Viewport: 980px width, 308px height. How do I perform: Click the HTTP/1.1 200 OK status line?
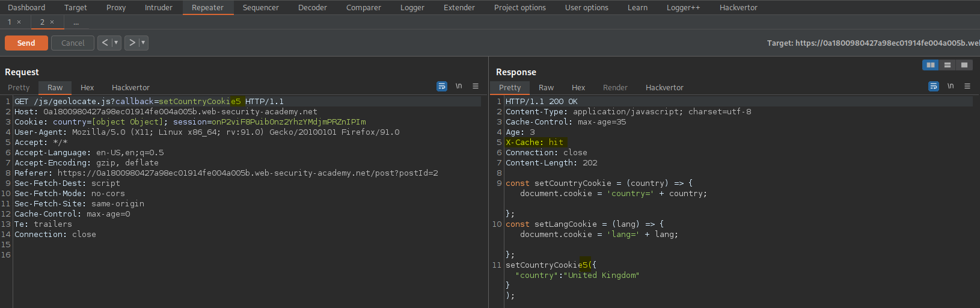[541, 102]
